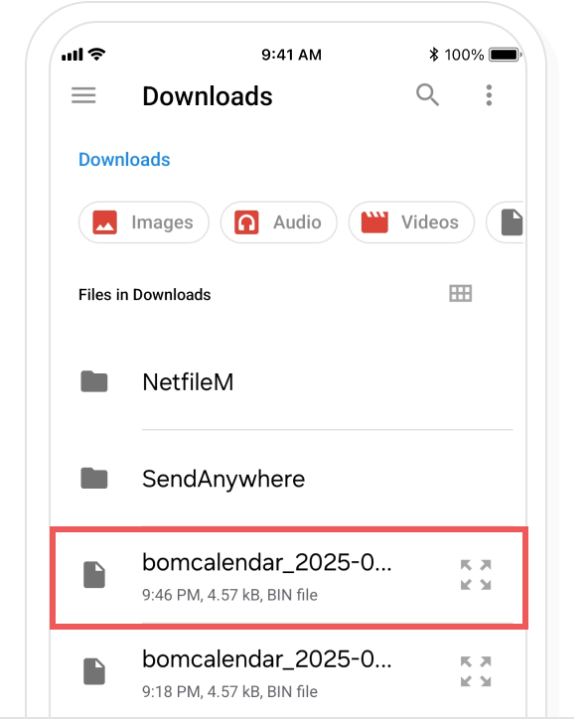This screenshot has width=588, height=719.
Task: Expand preview of the 9:18 PM file
Action: click(476, 671)
